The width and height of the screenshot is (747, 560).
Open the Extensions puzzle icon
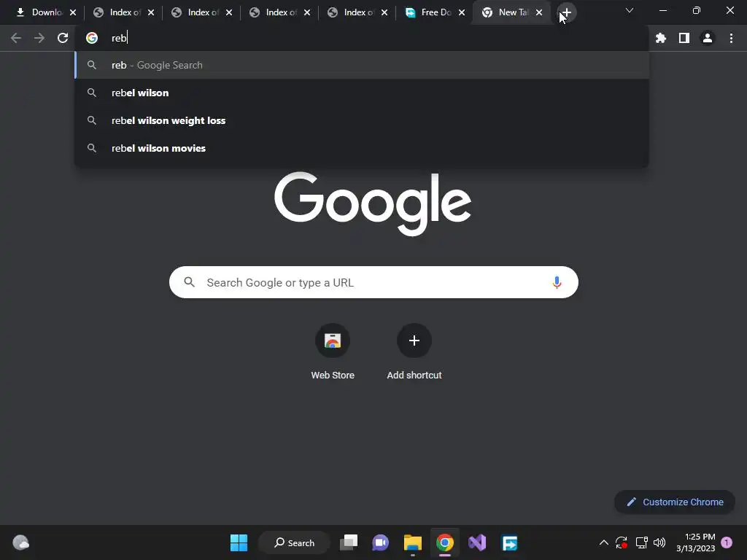[x=661, y=38]
